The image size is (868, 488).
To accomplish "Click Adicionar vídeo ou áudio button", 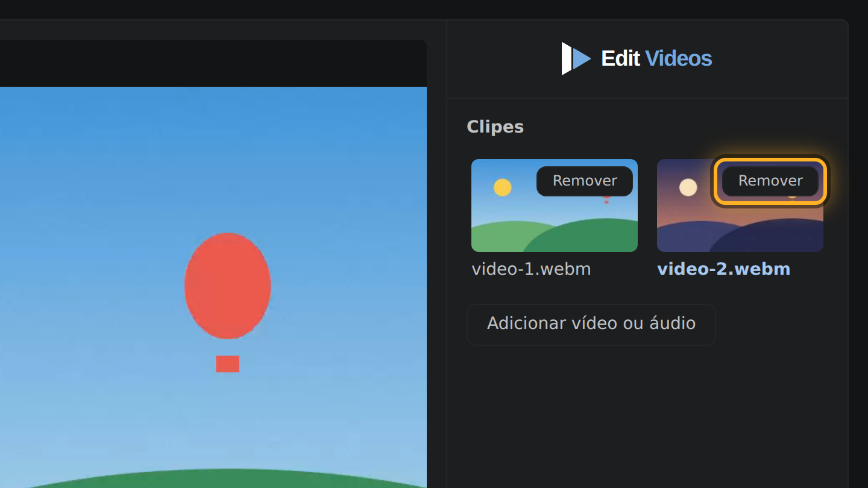I will [591, 324].
